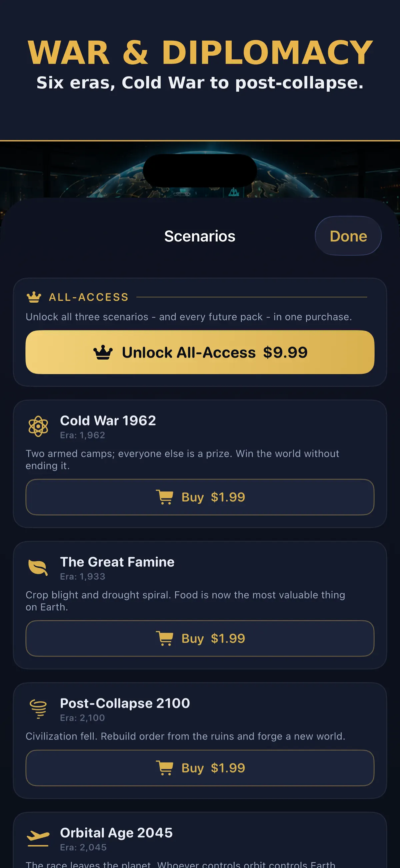Click the crown icon beside ALL-ACCESS
The width and height of the screenshot is (400, 868).
(34, 297)
